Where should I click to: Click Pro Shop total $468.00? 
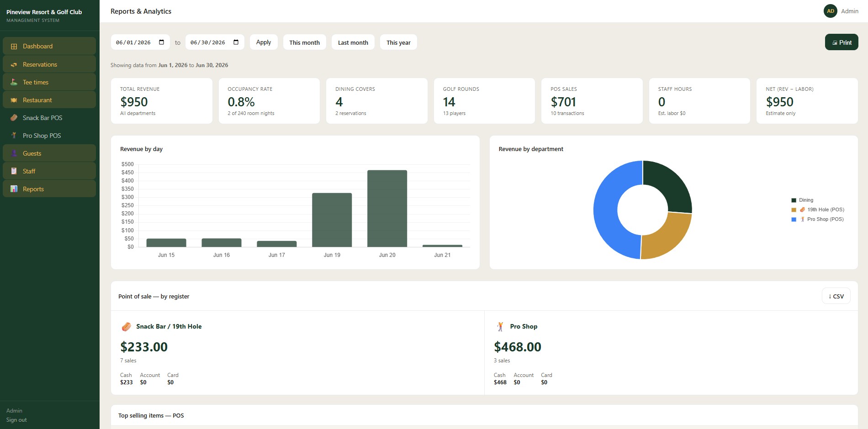(x=518, y=347)
